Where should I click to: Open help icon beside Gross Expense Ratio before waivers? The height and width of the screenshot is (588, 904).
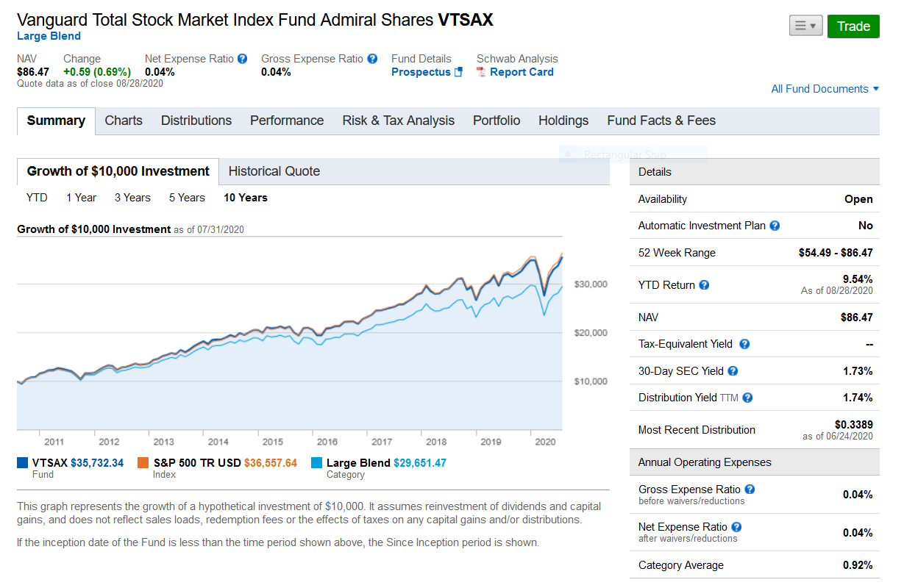(x=750, y=490)
